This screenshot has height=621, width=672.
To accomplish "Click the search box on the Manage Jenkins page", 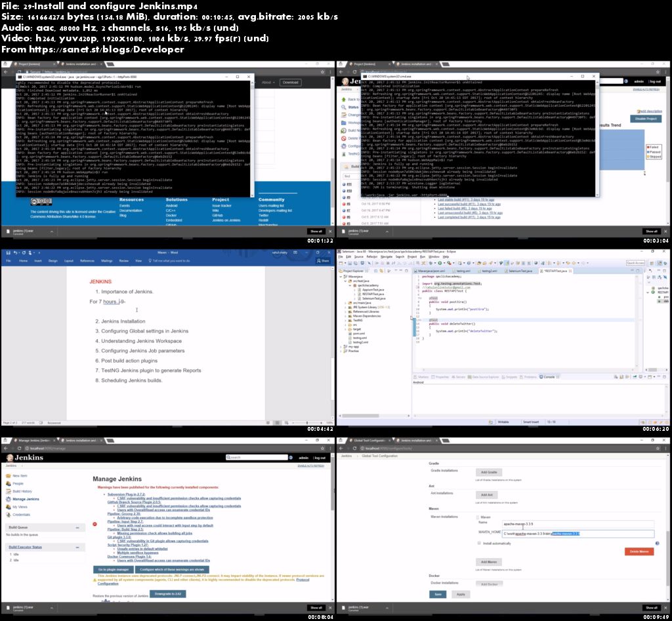I will tap(257, 458).
